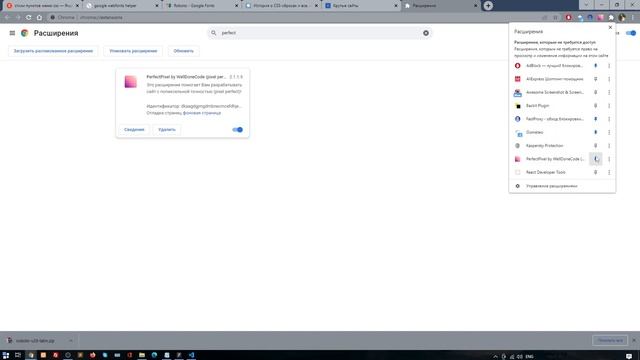Open more options for Backit Plugin
This screenshot has width=640, height=360.
609,106
